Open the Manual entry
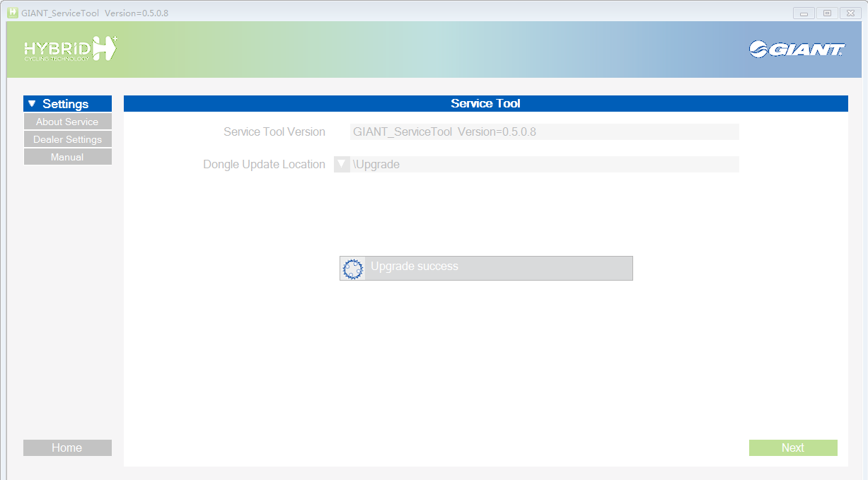 point(67,157)
